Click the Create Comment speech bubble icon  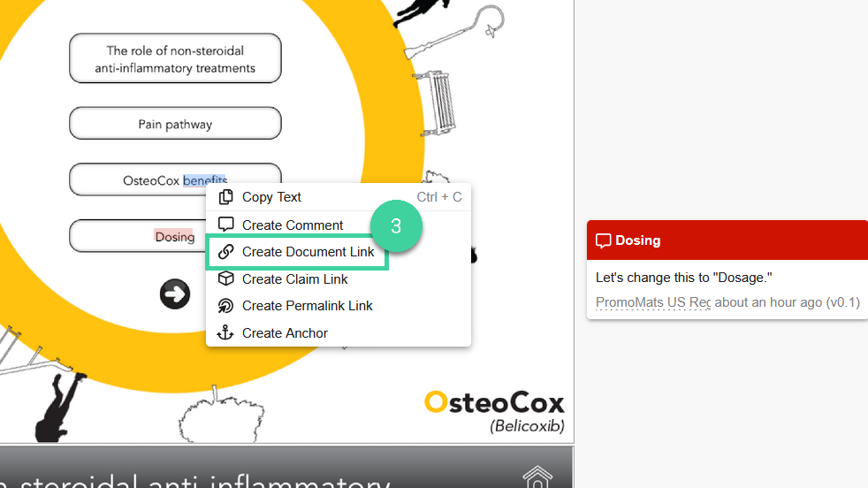tap(226, 225)
